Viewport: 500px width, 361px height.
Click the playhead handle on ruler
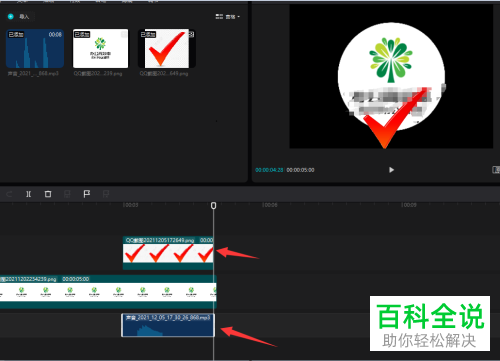click(214, 206)
